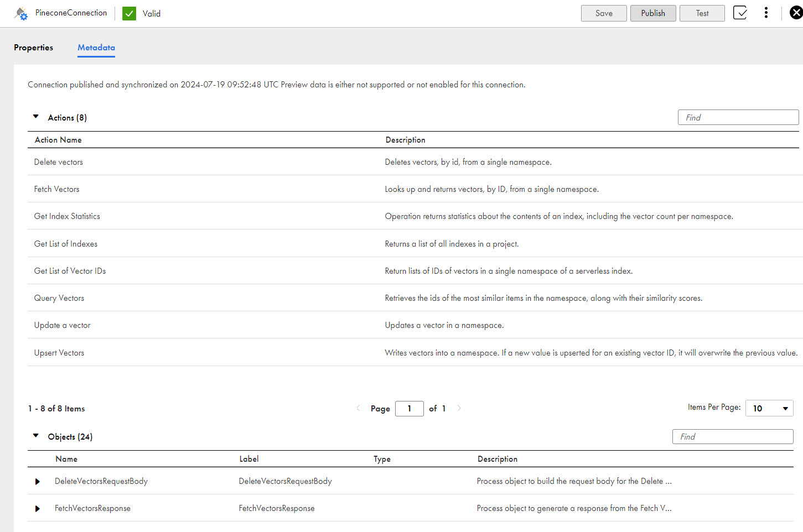
Task: Close the connection editor with X
Action: 796,13
